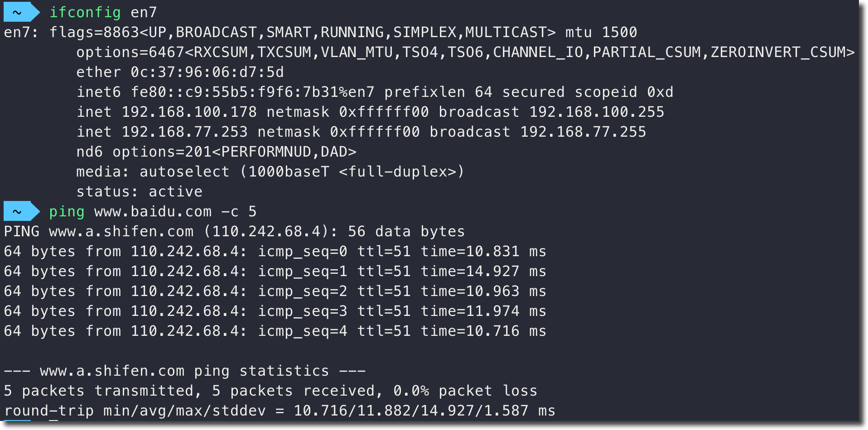868x430 pixels.
Task: Click the tilde badge before the ping command
Action: (18, 211)
